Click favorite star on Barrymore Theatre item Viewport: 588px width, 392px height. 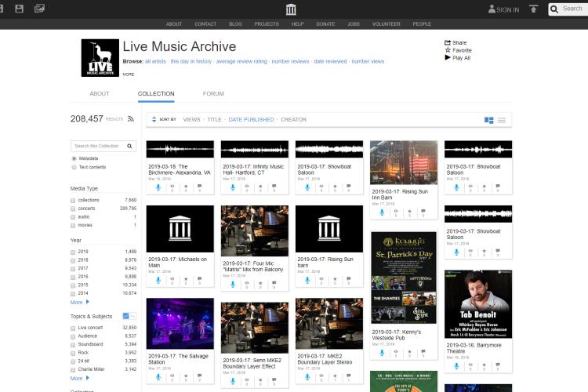coord(485,365)
